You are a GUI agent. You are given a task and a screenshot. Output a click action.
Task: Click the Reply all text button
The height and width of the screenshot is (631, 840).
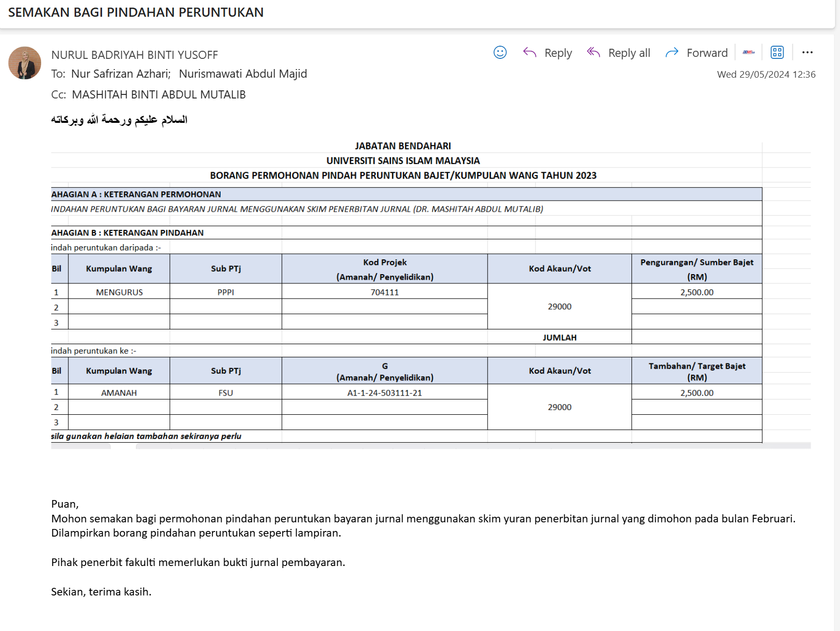coord(629,53)
